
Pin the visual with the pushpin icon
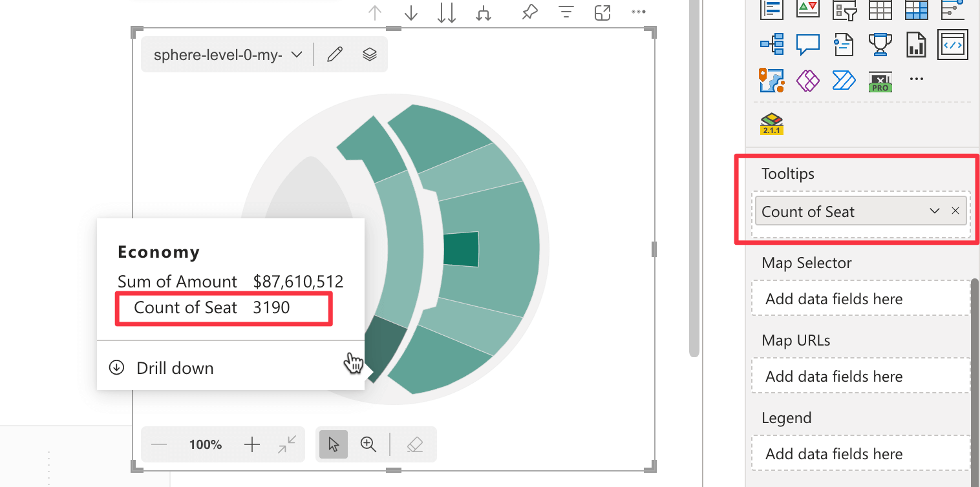click(x=529, y=12)
